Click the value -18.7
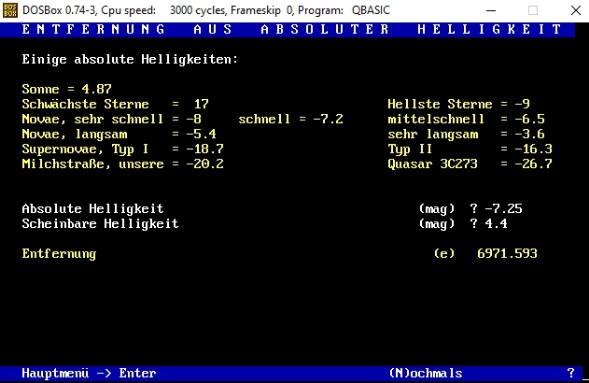Image resolution: width=589 pixels, height=383 pixels. (205, 149)
